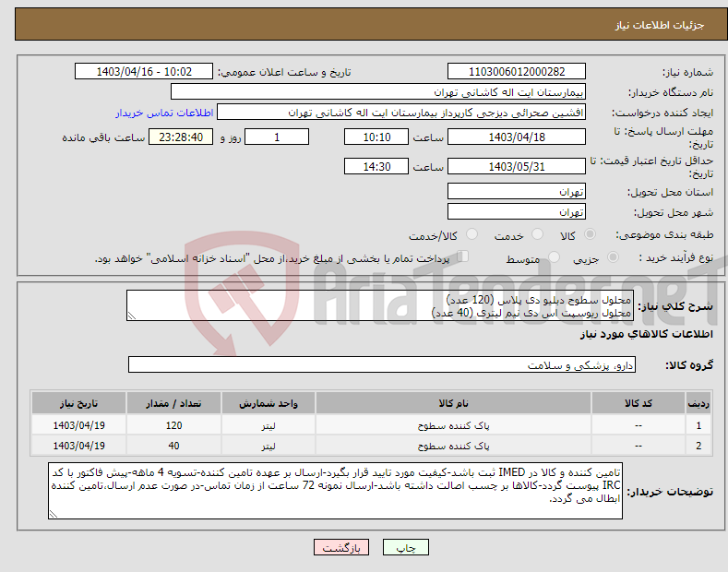Click the remaining time field 23:28:40
Image resolution: width=728 pixels, height=572 pixels.
181,137
